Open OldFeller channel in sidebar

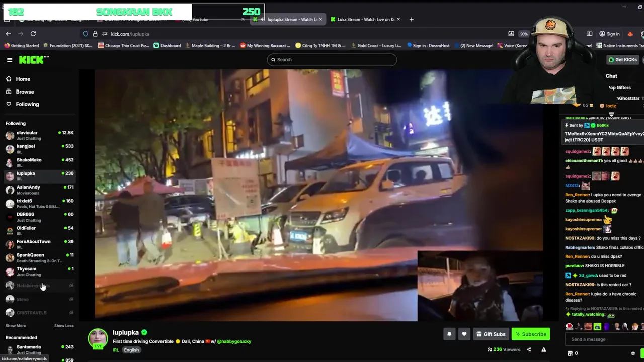39,230
